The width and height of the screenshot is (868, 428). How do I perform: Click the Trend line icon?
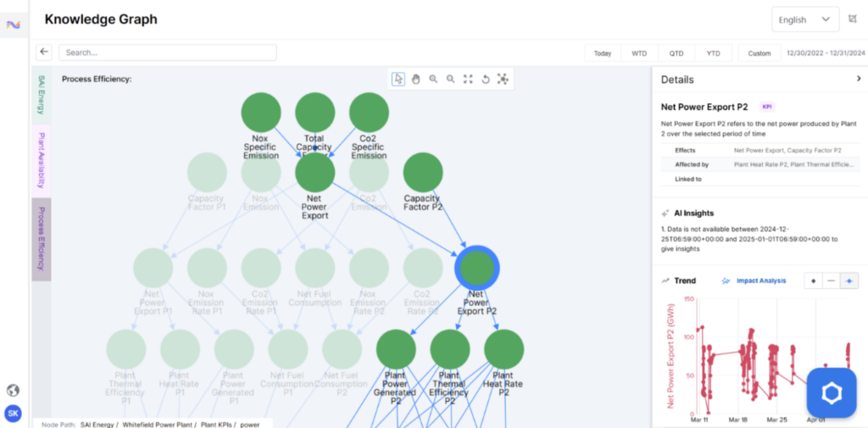(x=665, y=281)
